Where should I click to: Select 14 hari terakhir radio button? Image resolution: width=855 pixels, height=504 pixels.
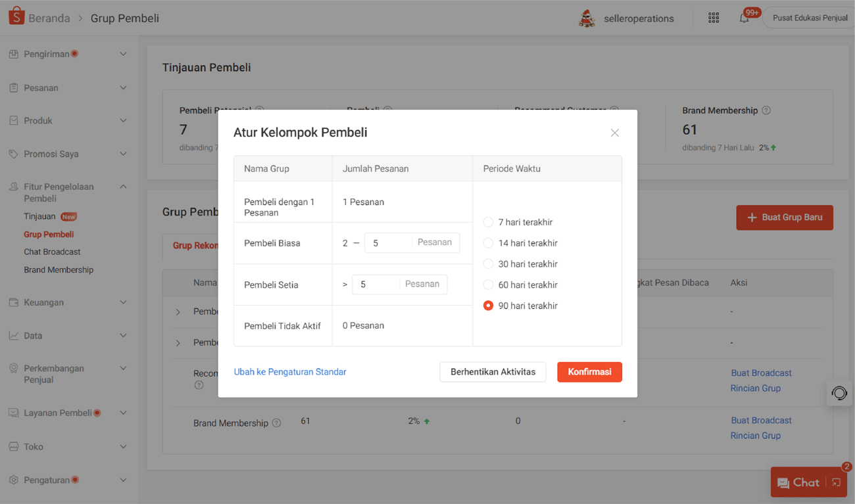tap(488, 242)
